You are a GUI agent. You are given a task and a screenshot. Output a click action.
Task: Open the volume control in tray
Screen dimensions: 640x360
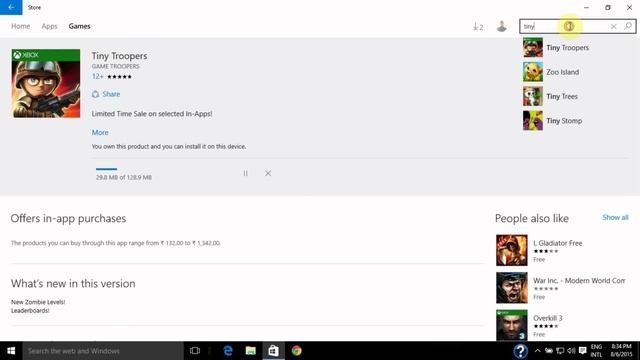(571, 351)
